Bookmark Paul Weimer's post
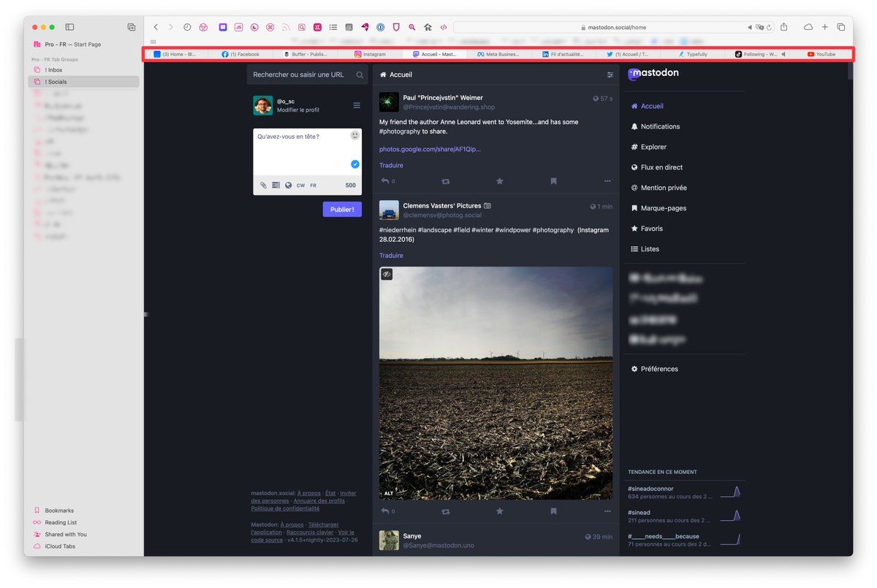This screenshot has height=588, width=877. click(x=553, y=181)
